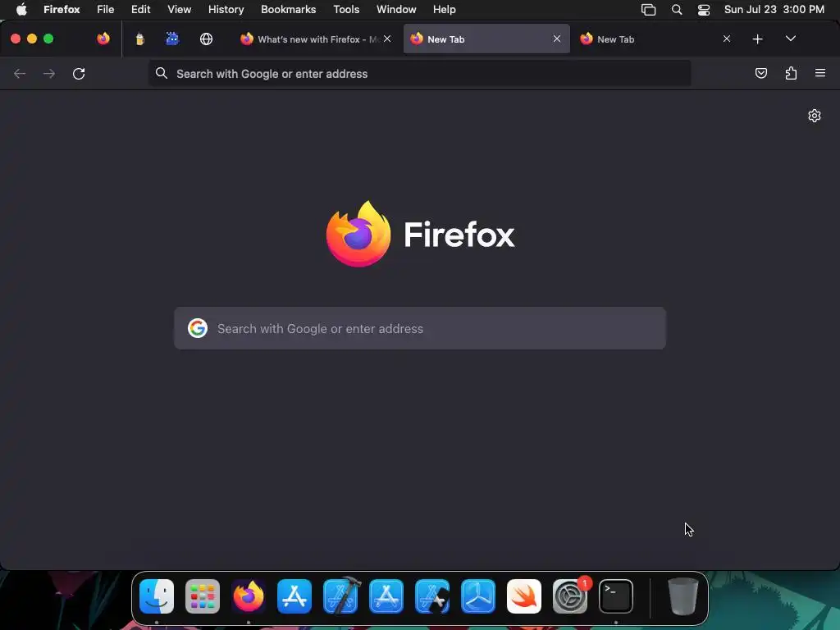840x630 pixels.
Task: Open Xcode hammer icon in Dock
Action: pyautogui.click(x=340, y=596)
